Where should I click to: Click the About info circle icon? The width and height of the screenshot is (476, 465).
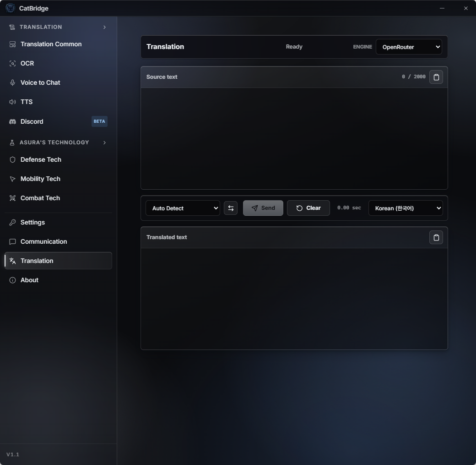pos(12,280)
